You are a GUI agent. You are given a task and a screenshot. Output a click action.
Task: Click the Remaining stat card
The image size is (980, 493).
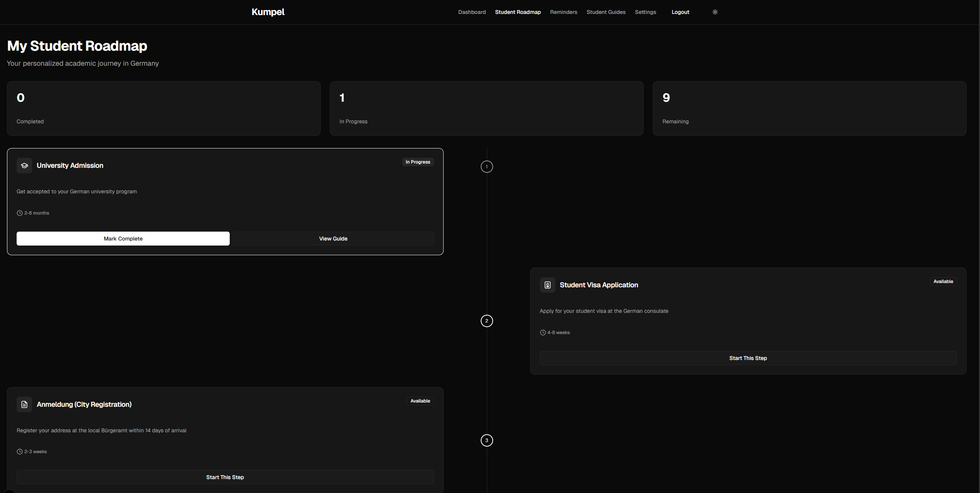[809, 108]
